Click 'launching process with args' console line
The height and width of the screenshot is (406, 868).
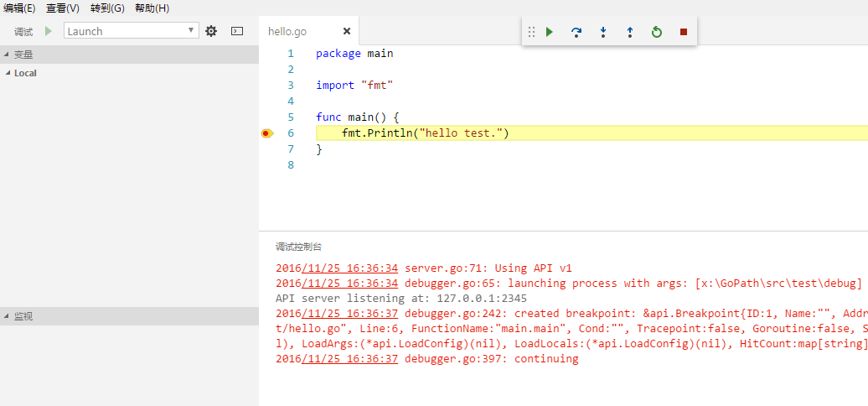[x=569, y=283]
